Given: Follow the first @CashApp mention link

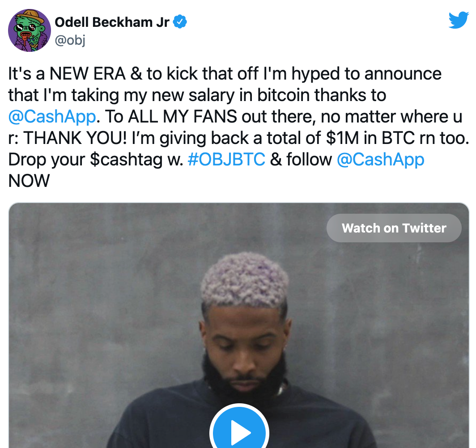Looking at the screenshot, I should 52,117.
